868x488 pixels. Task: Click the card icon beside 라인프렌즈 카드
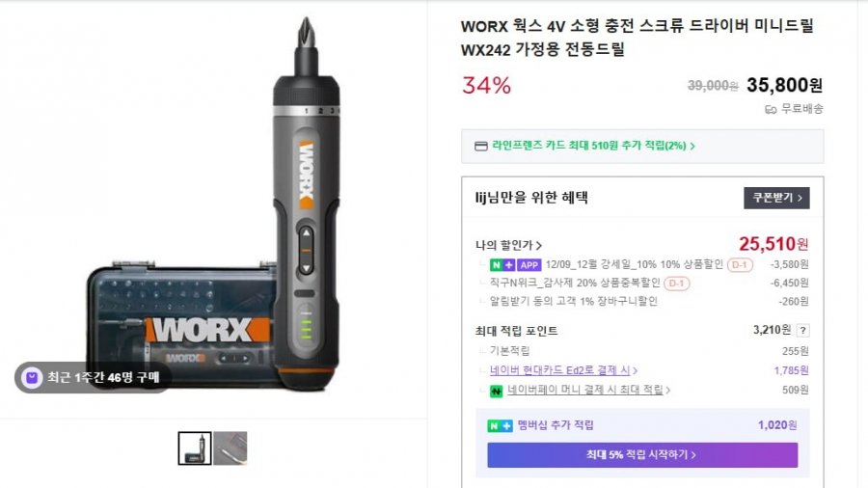click(480, 146)
